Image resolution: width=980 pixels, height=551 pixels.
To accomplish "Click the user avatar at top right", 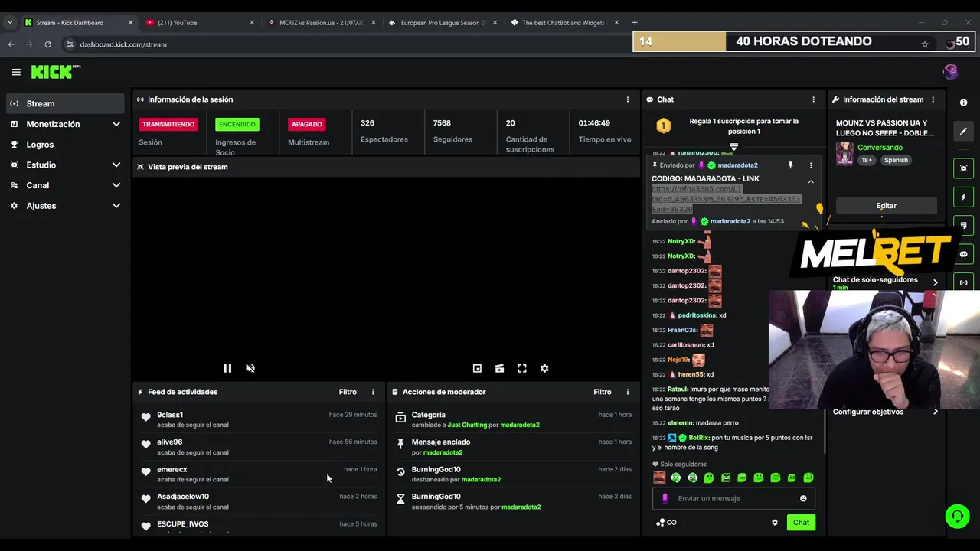I will pos(951,72).
